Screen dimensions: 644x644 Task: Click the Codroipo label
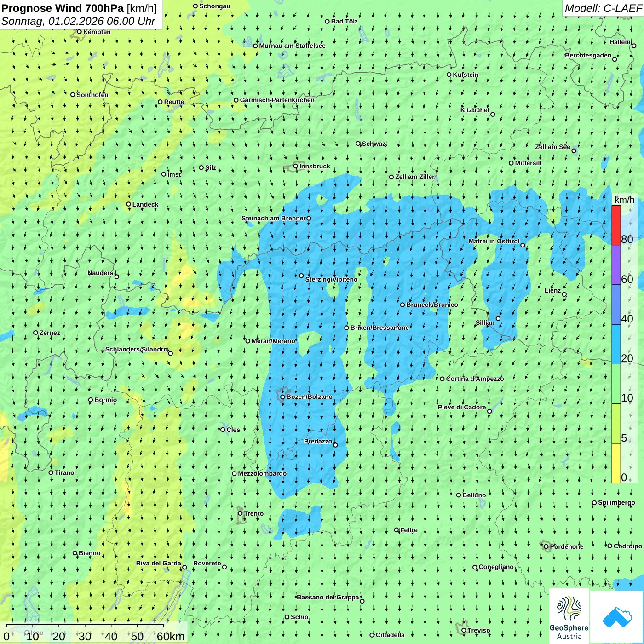(x=628, y=546)
